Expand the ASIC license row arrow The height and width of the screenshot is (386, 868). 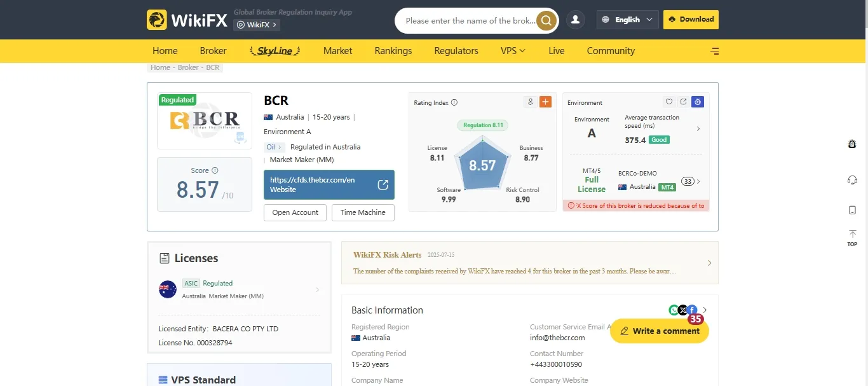coord(317,290)
